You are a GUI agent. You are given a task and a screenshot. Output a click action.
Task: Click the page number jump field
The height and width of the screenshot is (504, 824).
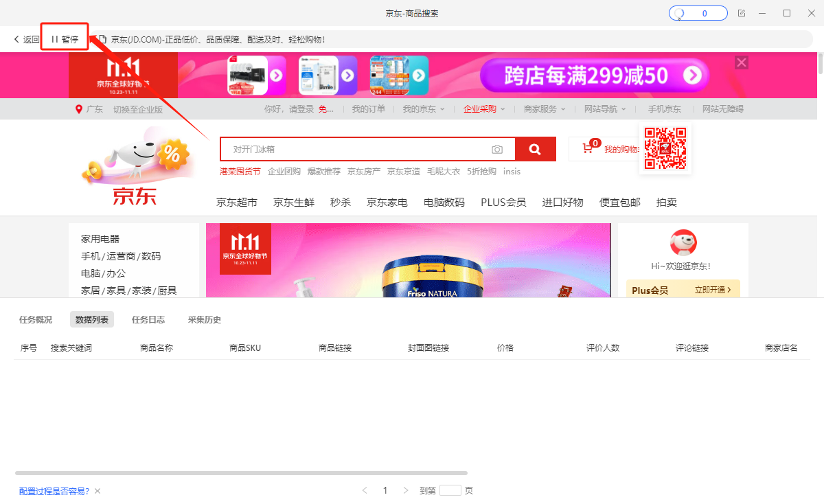click(450, 490)
